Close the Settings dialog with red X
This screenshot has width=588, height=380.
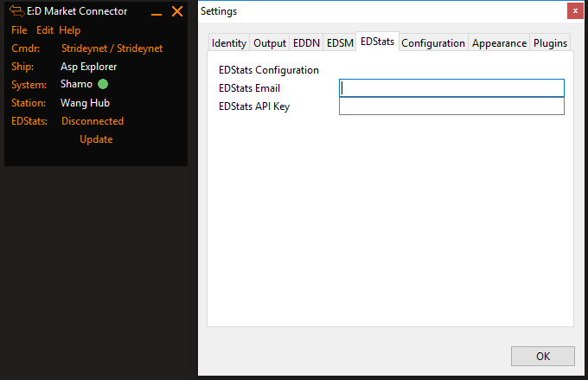[575, 11]
